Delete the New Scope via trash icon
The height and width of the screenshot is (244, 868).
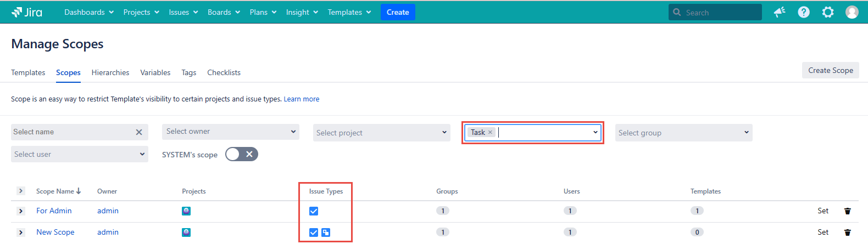click(847, 232)
